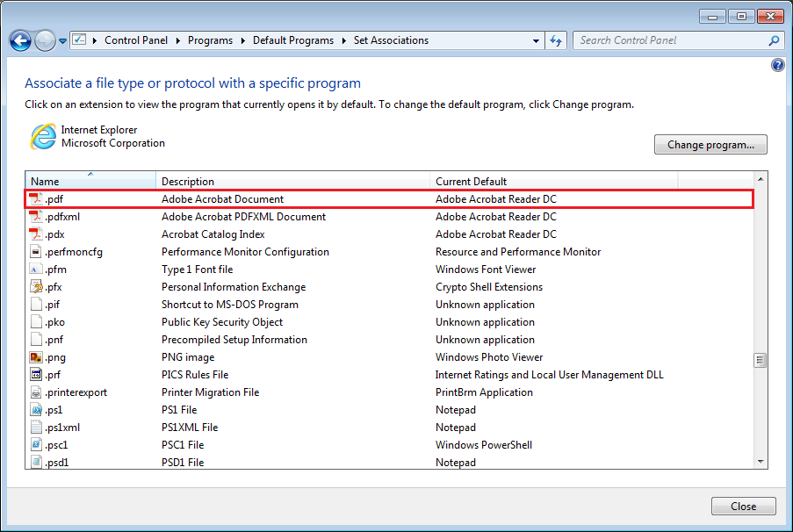This screenshot has width=793, height=532.
Task: Select the Adobe Acrobat PDFXML Document description
Action: point(244,217)
